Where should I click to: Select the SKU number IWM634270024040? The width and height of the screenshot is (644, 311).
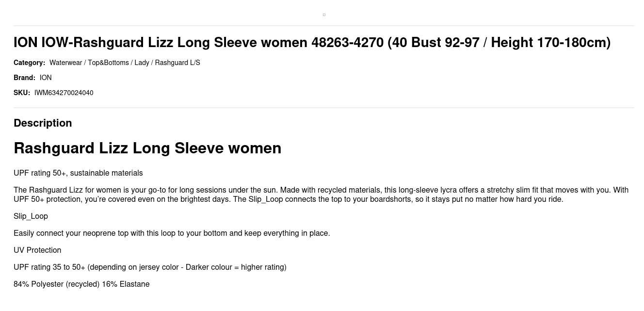(x=64, y=93)
